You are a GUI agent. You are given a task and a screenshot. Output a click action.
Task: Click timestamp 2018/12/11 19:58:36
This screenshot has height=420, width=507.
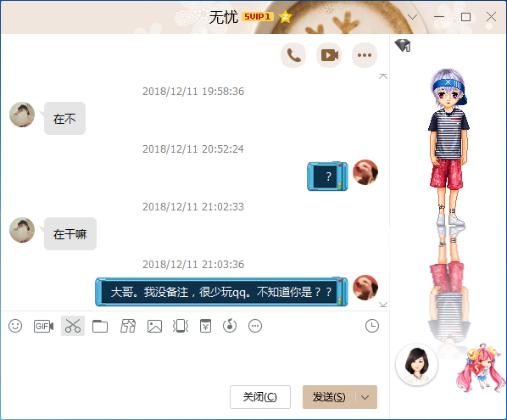pos(193,92)
